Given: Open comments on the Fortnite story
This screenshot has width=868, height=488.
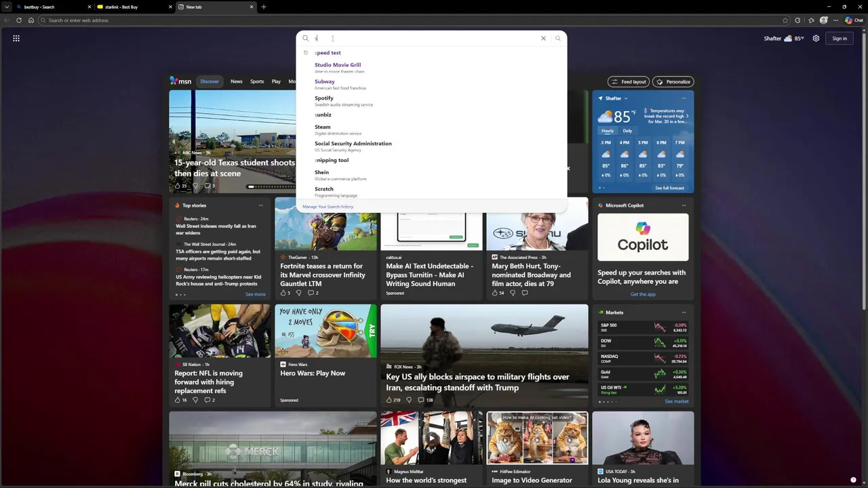Looking at the screenshot, I should coord(313,293).
